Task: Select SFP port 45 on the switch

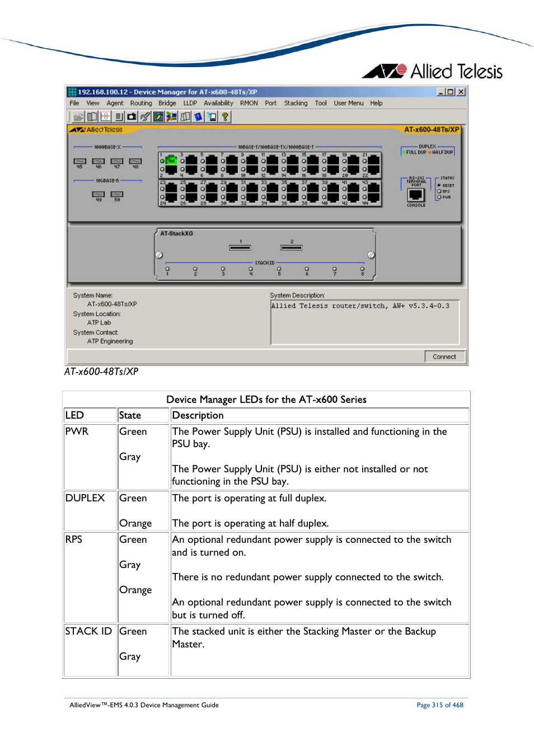Action: [79, 161]
